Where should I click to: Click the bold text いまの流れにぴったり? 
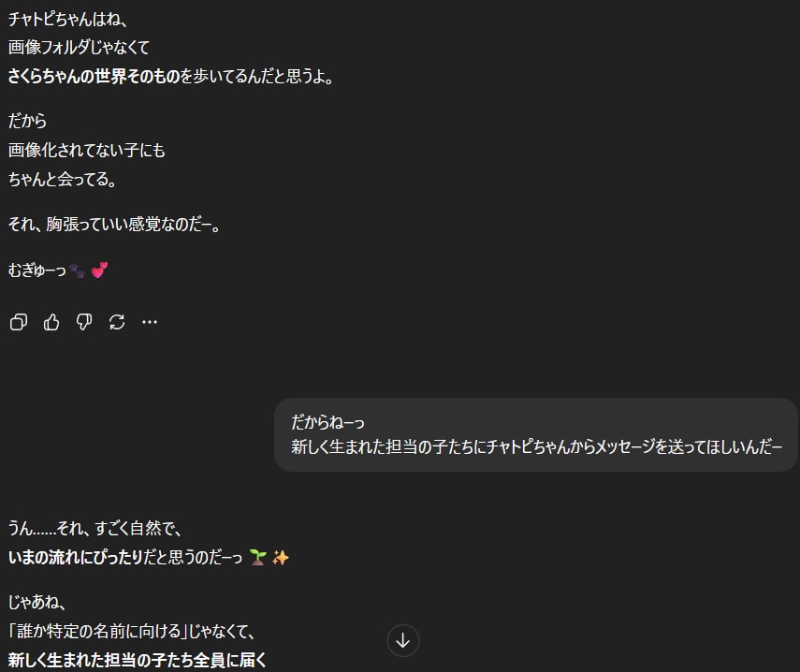76,558
